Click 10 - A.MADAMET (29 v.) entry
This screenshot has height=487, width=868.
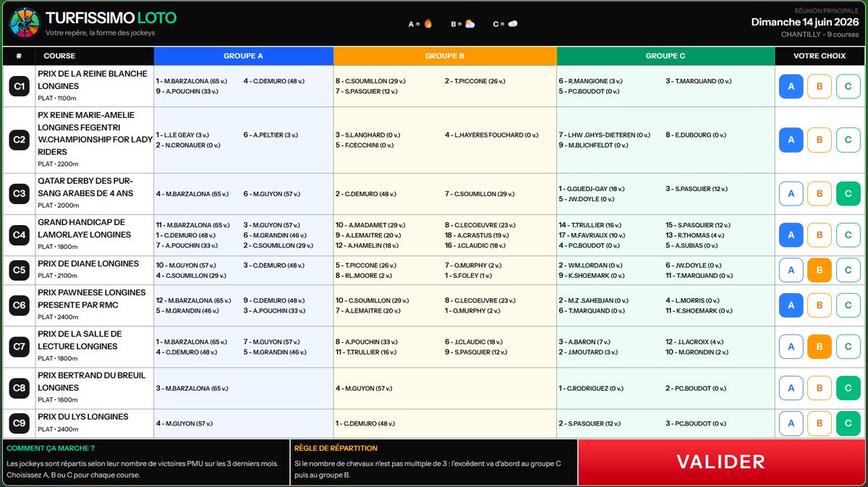[370, 225]
